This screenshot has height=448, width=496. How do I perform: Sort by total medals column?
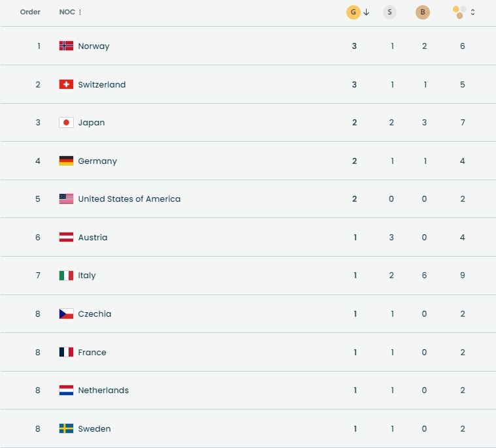[463, 12]
